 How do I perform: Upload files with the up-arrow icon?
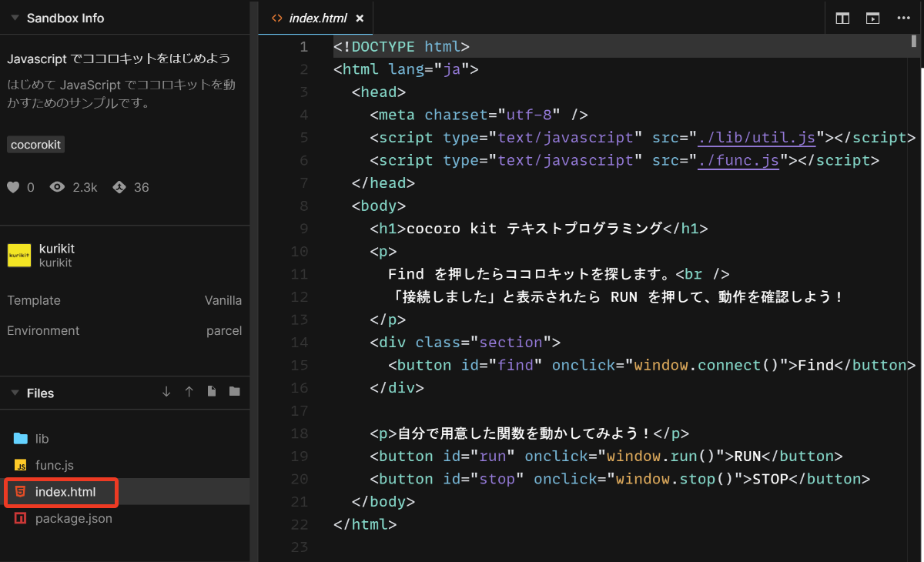click(189, 392)
